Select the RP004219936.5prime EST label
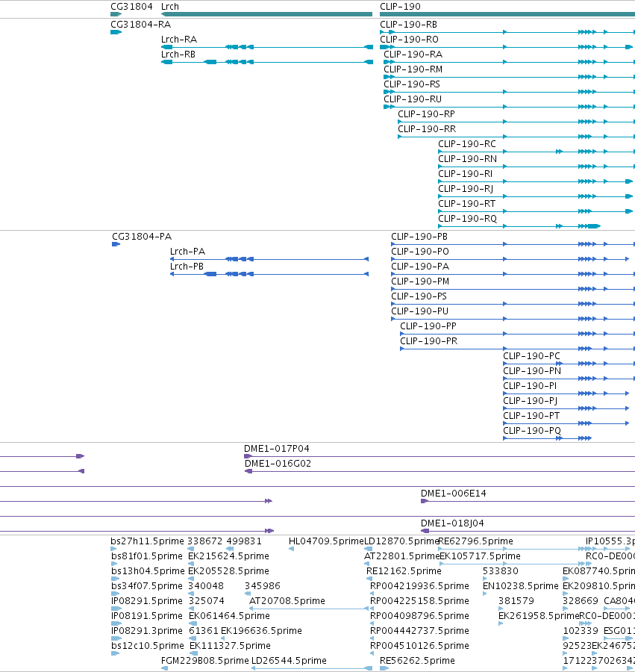This screenshot has width=635, height=672. click(419, 586)
